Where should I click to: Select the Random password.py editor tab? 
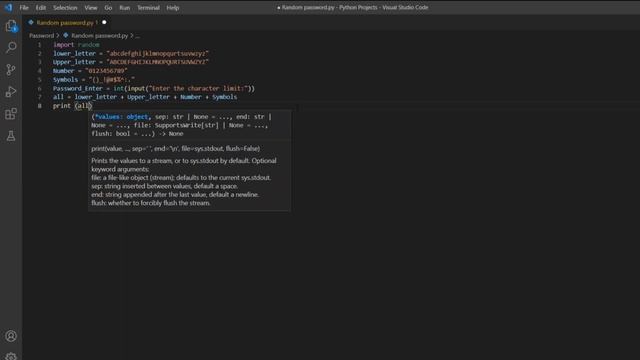point(67,22)
